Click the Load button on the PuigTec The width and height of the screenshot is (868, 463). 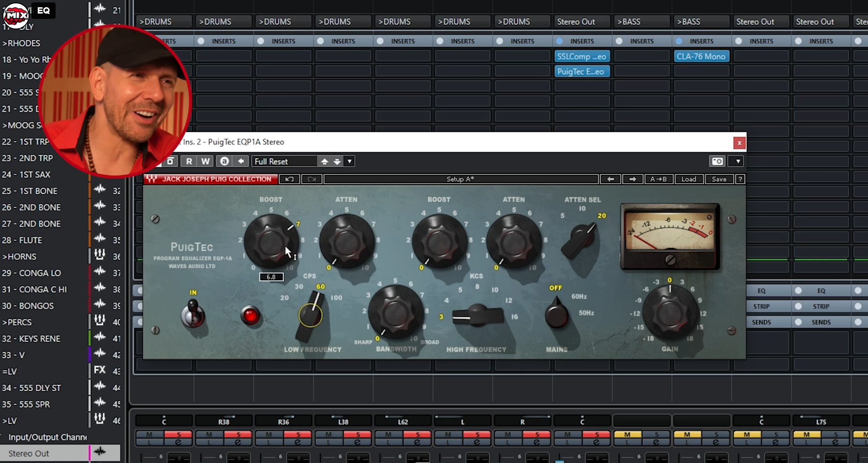click(x=689, y=179)
